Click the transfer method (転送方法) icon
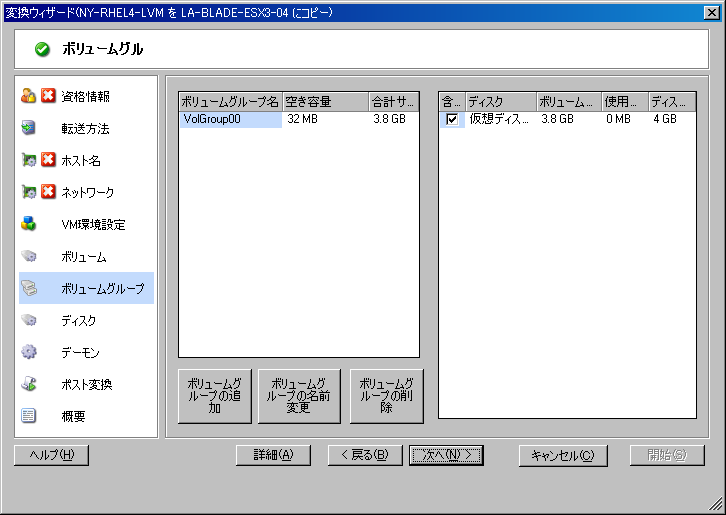 28,127
